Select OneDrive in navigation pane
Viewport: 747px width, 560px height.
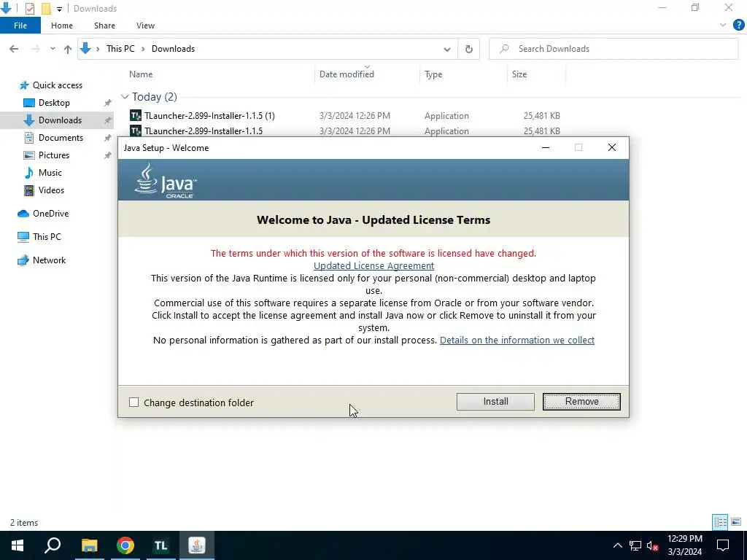pos(50,214)
